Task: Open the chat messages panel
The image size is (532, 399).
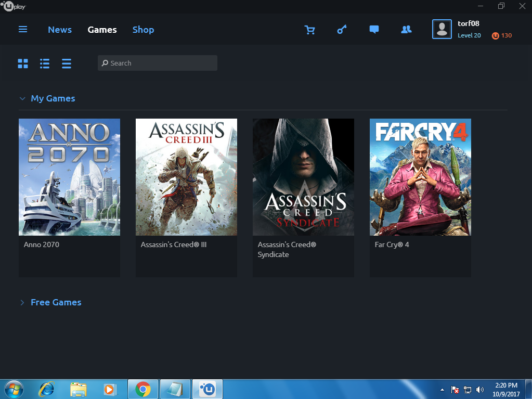Action: pyautogui.click(x=374, y=30)
